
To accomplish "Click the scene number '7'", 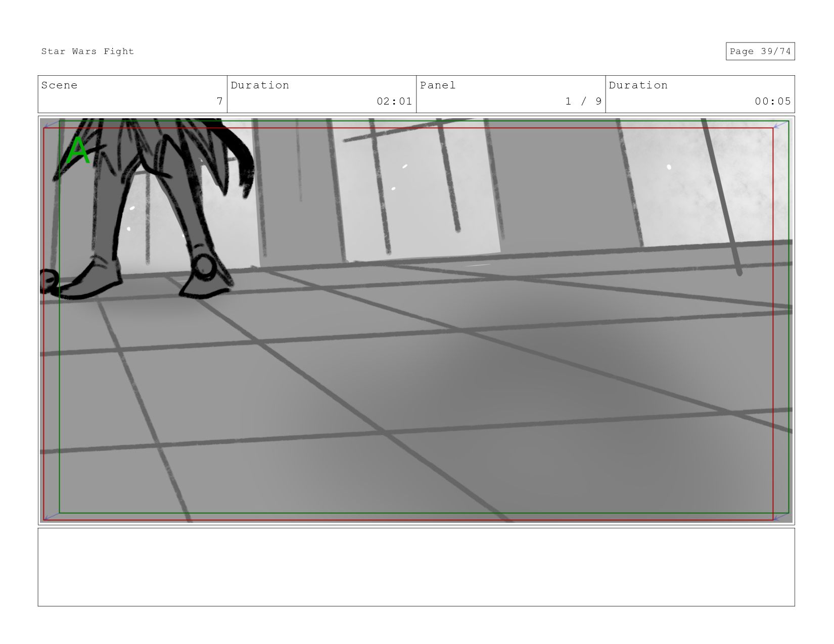I will coord(219,101).
